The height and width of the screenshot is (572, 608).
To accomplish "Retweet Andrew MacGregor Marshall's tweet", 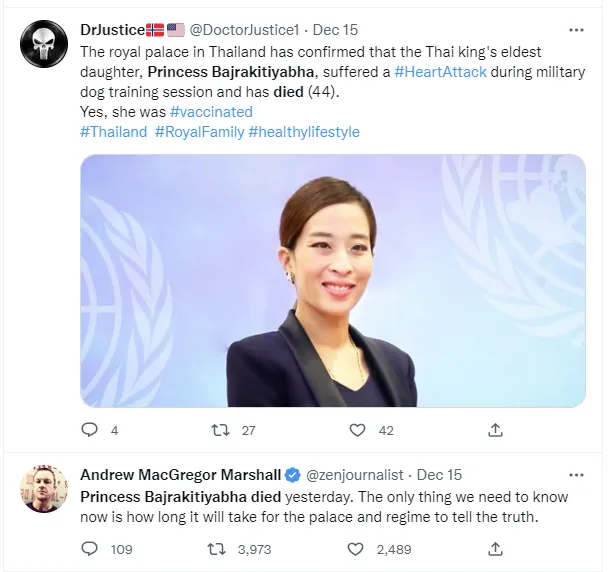I will pos(215,548).
